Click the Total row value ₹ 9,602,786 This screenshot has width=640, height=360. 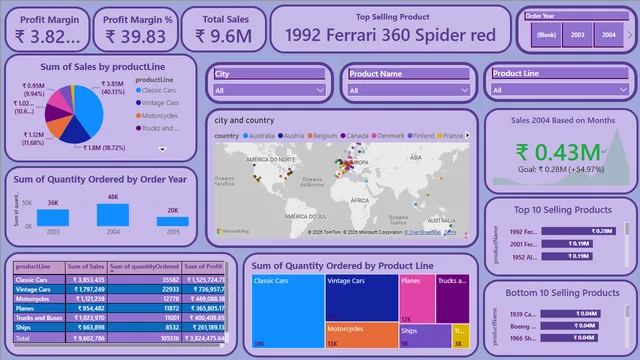[x=89, y=338]
